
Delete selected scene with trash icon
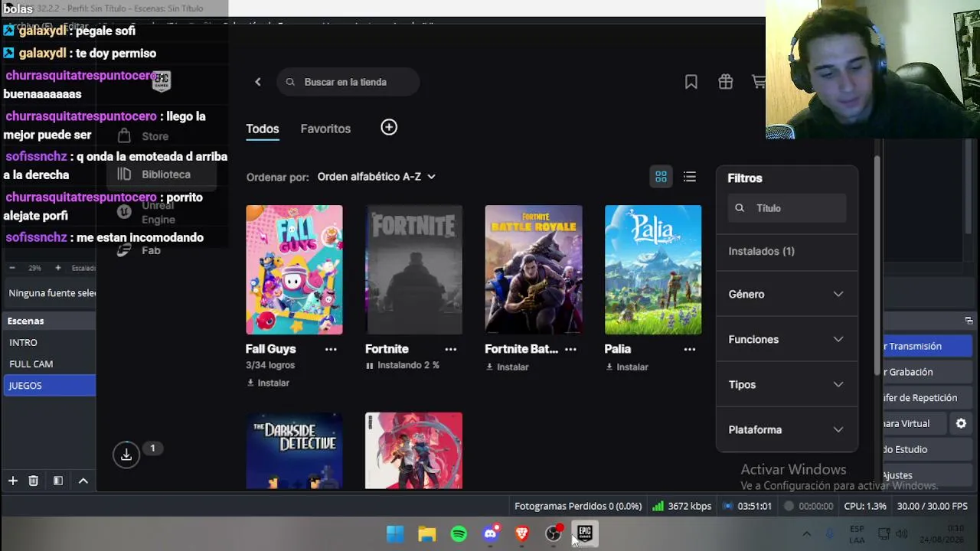coord(33,481)
